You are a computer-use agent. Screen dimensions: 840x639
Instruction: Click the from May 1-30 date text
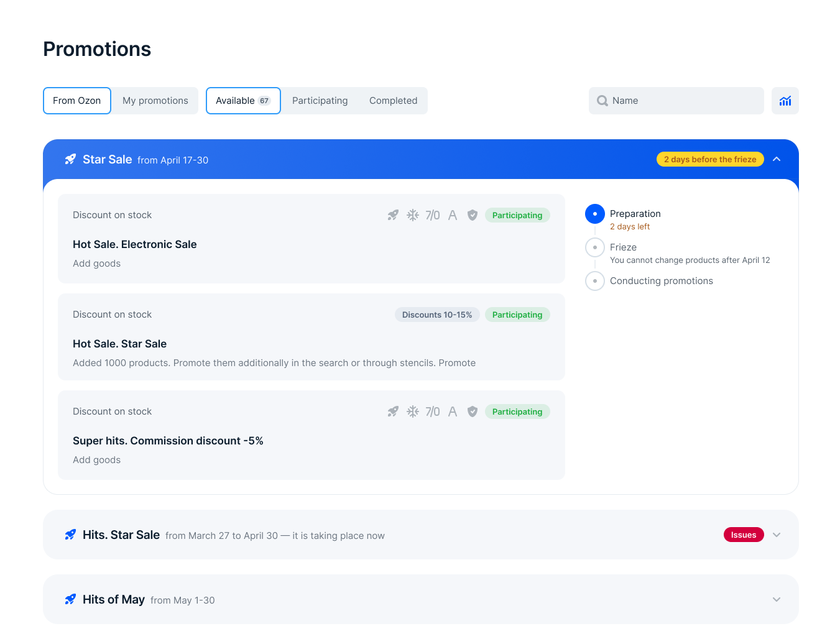(x=183, y=600)
